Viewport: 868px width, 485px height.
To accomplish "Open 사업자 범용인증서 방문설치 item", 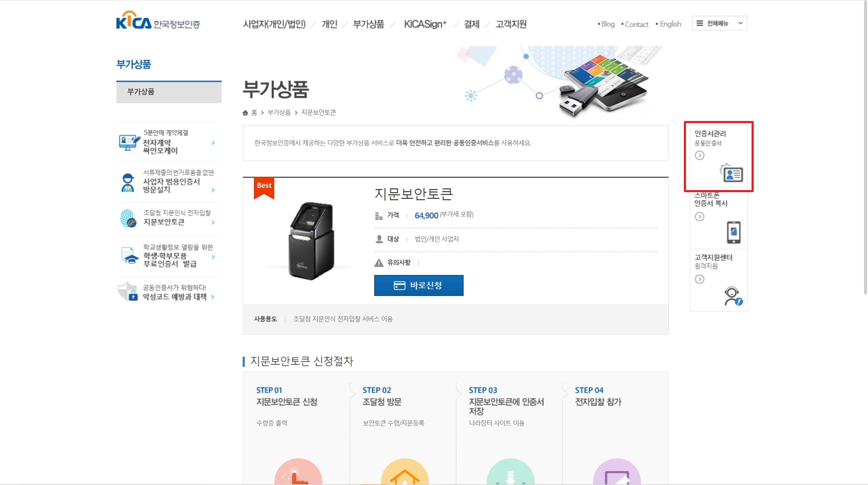I will click(x=168, y=182).
